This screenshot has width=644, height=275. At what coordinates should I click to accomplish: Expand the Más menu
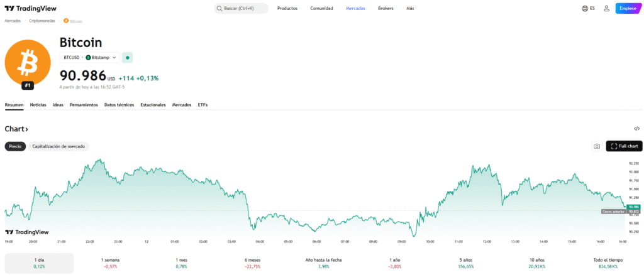coord(410,9)
